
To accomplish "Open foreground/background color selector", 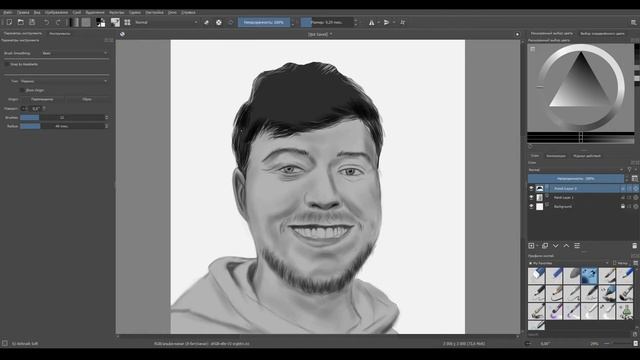I will point(100,22).
